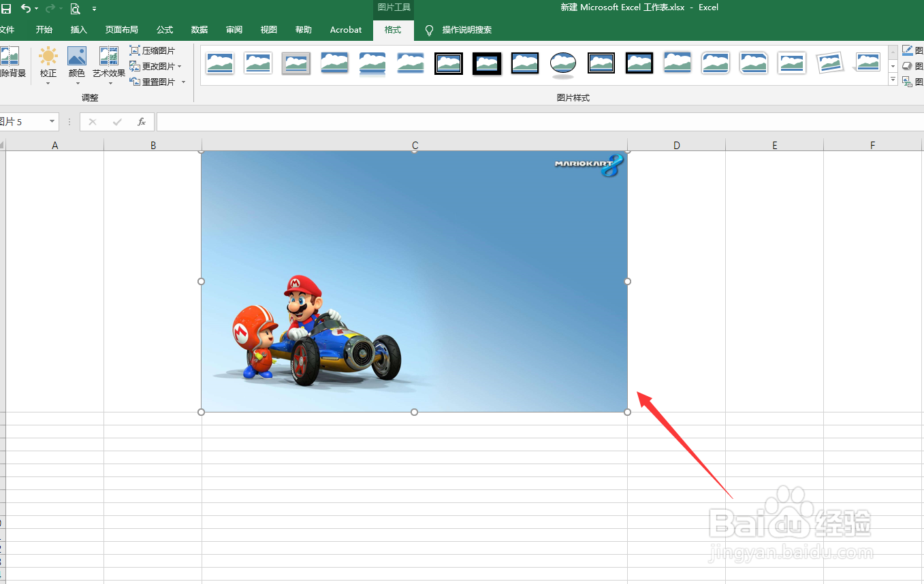Apply the perspective shadow white picture style
The image size is (924, 584).
(x=868, y=63)
